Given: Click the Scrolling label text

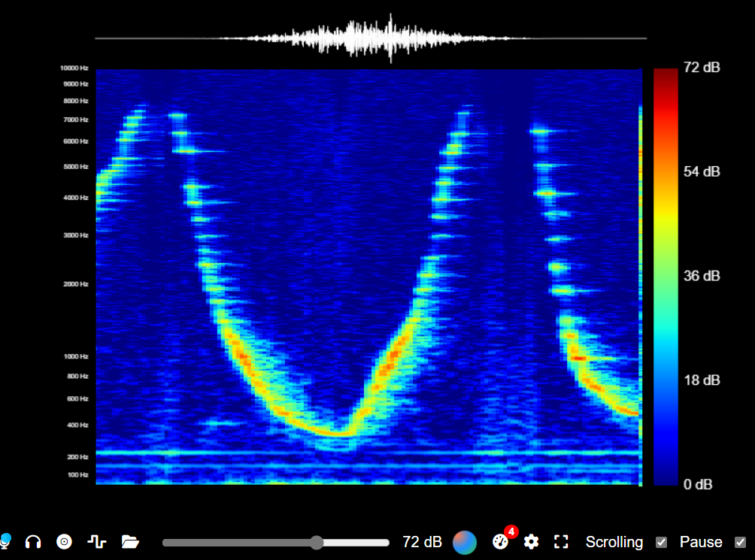Looking at the screenshot, I should (614, 542).
